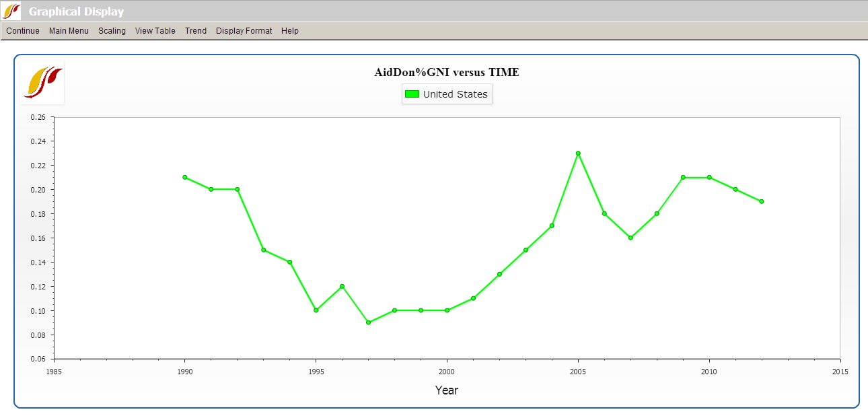Click the green United States legend swatch
868x416 pixels.
412,94
